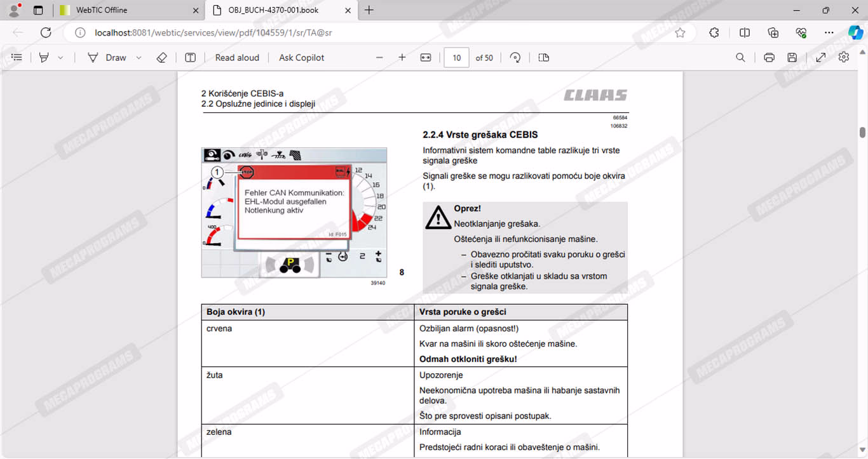Viewport: 868px width, 459px height.
Task: Select the Erase tool
Action: click(161, 57)
